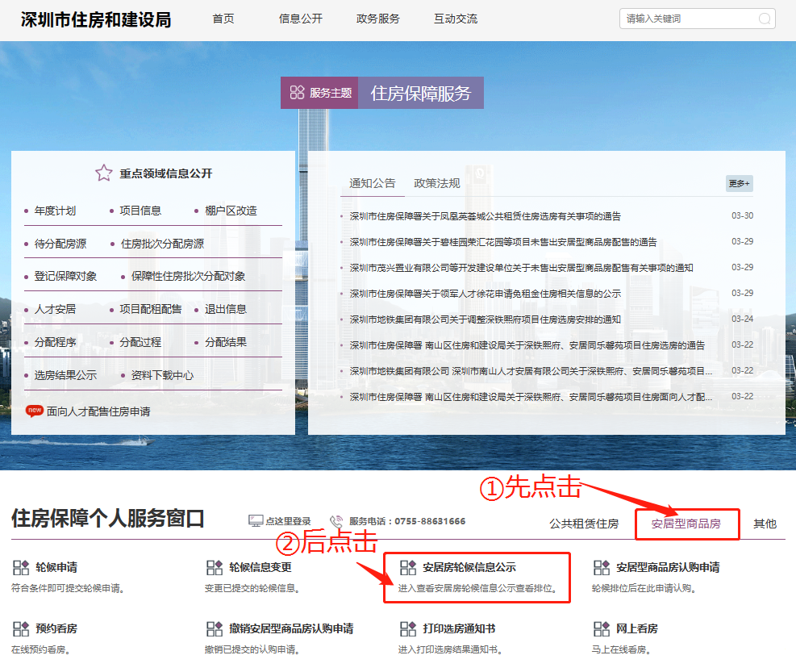The image size is (796, 672).
Task: Open the 信息公开 navigation menu
Action: (301, 19)
